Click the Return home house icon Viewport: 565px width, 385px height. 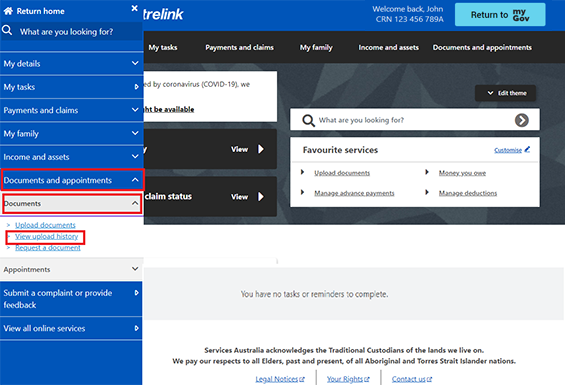pyautogui.click(x=8, y=11)
